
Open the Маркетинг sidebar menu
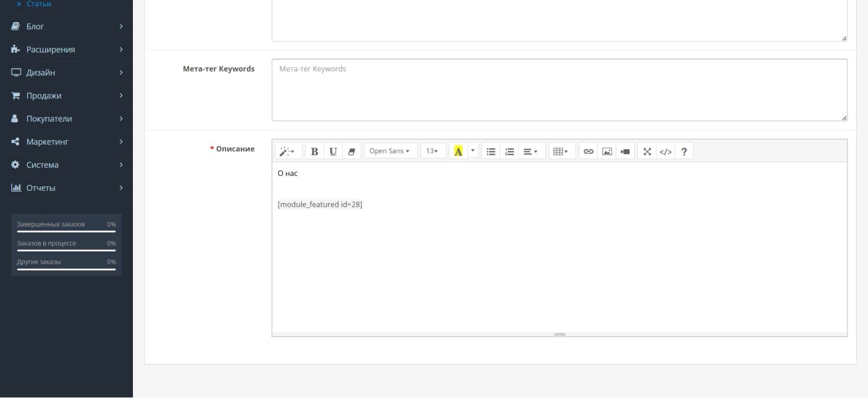click(66, 142)
